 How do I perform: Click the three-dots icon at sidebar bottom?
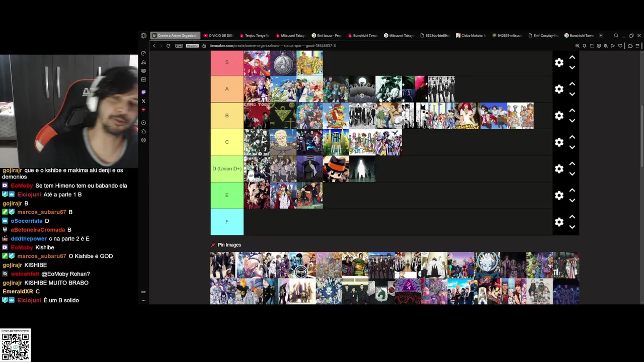point(143,301)
